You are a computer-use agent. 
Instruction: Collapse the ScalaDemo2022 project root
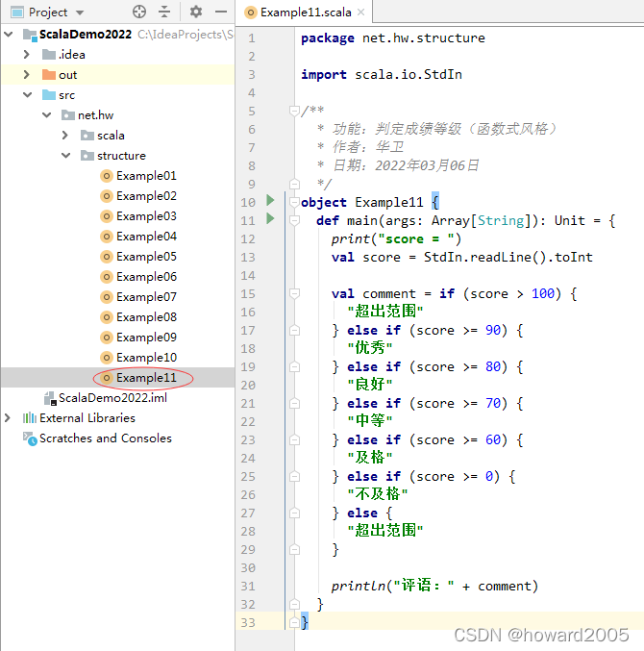tap(9, 34)
